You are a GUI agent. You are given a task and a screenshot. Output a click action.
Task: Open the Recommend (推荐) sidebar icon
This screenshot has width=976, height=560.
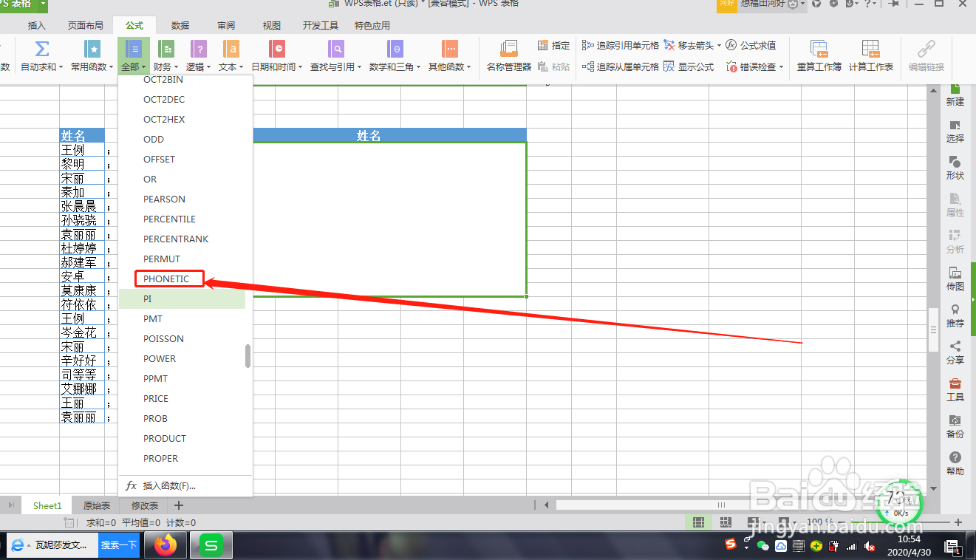pyautogui.click(x=955, y=316)
